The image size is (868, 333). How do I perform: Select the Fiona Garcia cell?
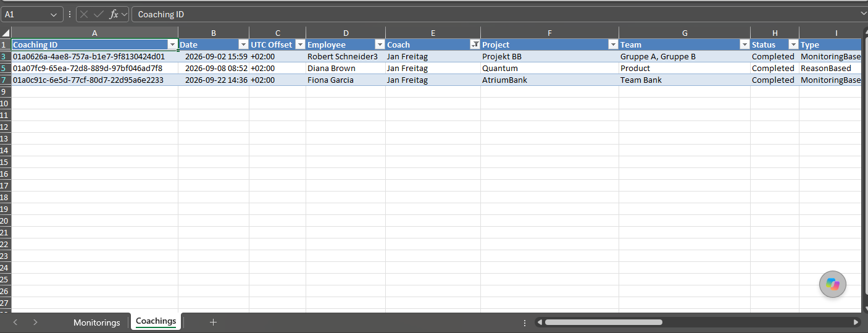coord(346,80)
